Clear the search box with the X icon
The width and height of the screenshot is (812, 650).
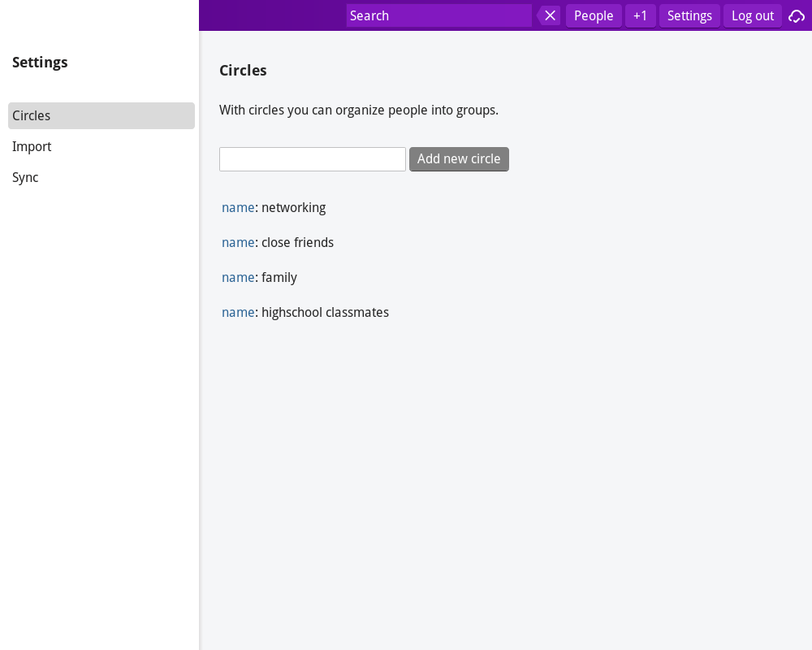click(x=550, y=15)
